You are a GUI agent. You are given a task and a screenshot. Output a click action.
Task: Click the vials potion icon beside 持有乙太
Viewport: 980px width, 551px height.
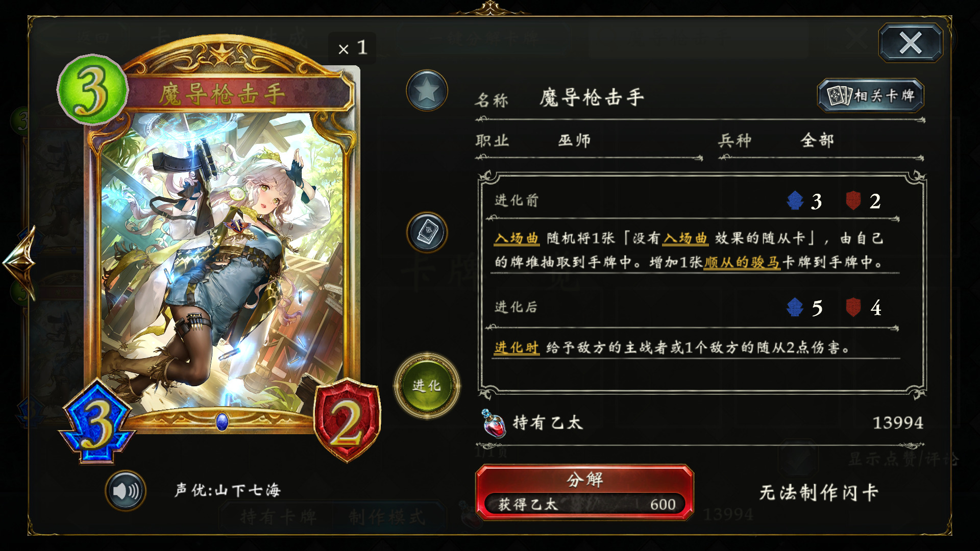tap(494, 423)
